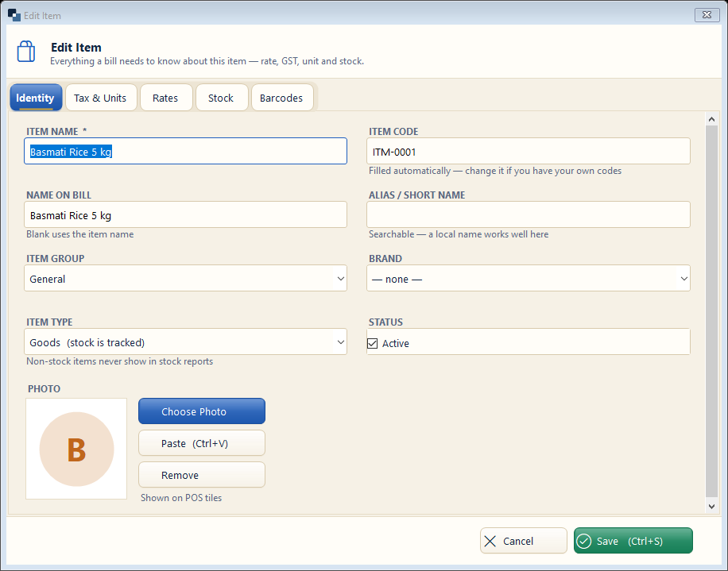The image size is (728, 571).
Task: Click the vertical scrollbar track
Action: click(x=712, y=311)
